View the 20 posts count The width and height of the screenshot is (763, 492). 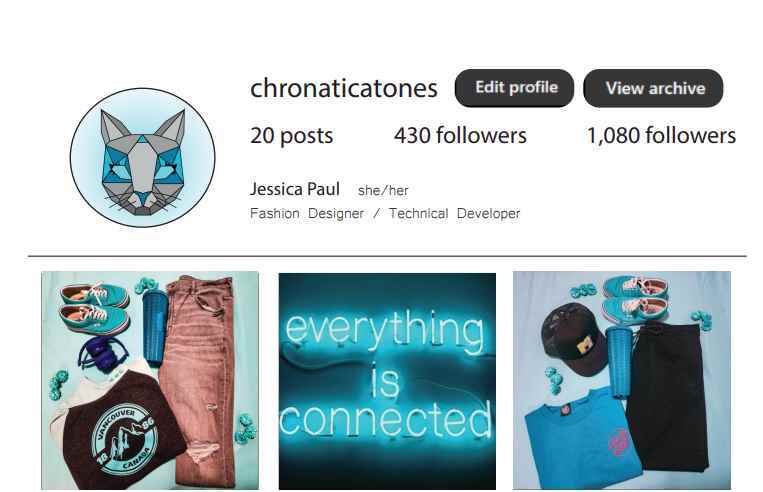coord(291,135)
